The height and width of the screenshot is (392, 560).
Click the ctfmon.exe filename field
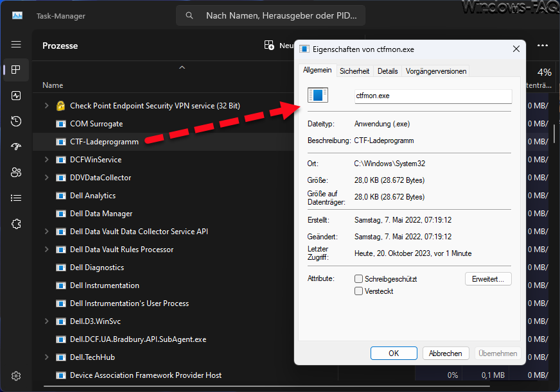coord(433,96)
